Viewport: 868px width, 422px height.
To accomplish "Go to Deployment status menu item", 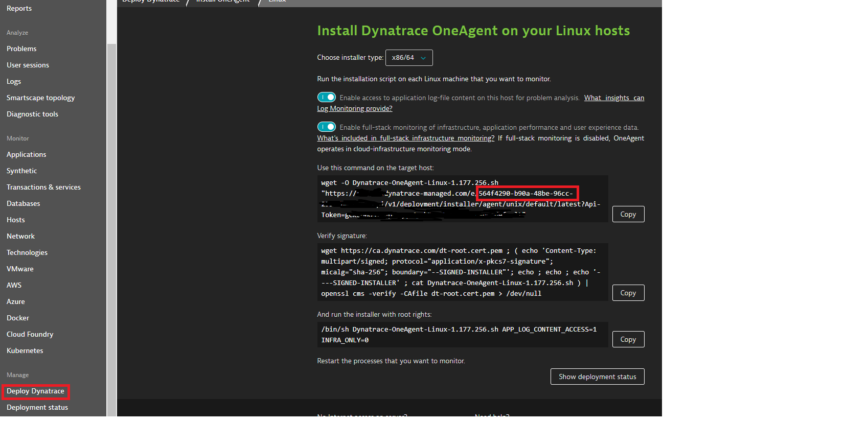I will tap(37, 407).
